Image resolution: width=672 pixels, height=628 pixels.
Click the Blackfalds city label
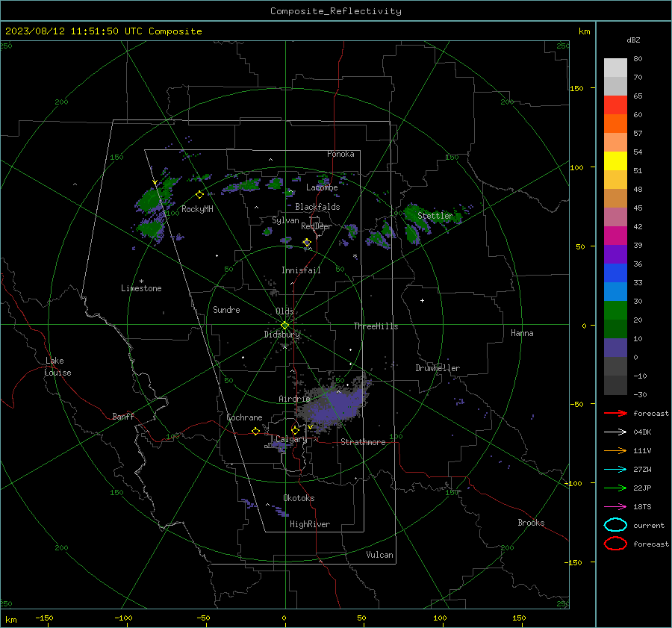click(x=317, y=207)
